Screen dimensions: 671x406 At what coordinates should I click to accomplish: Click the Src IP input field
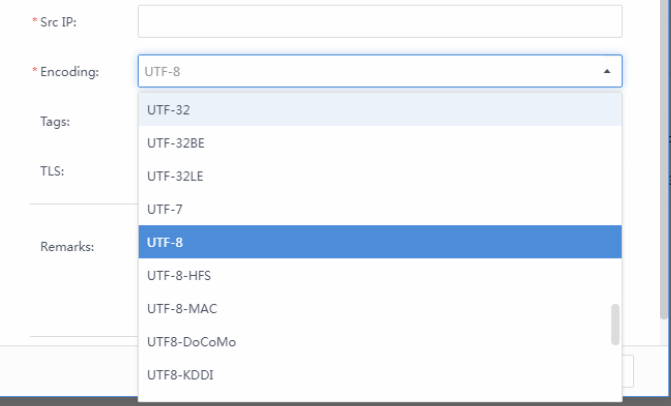pos(380,21)
